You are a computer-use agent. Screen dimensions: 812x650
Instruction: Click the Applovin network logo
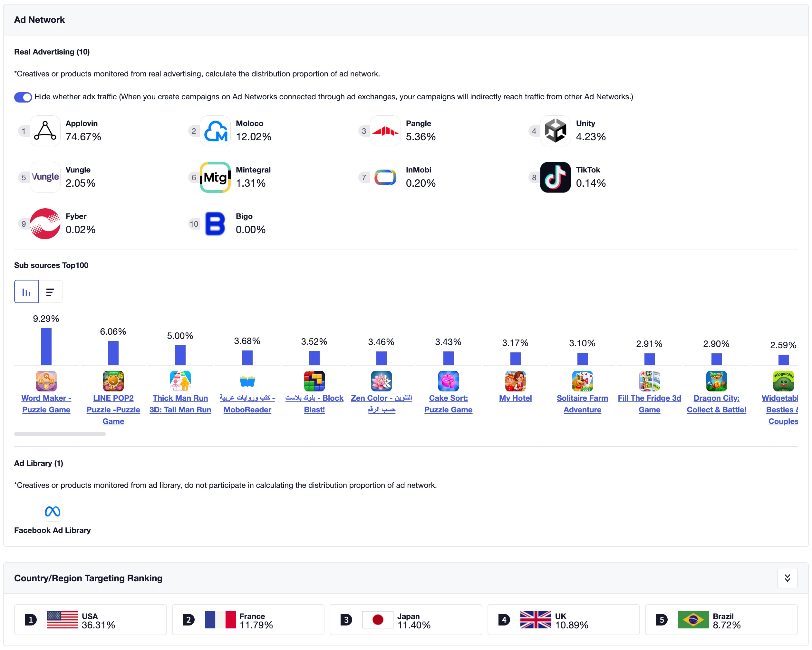click(x=45, y=131)
